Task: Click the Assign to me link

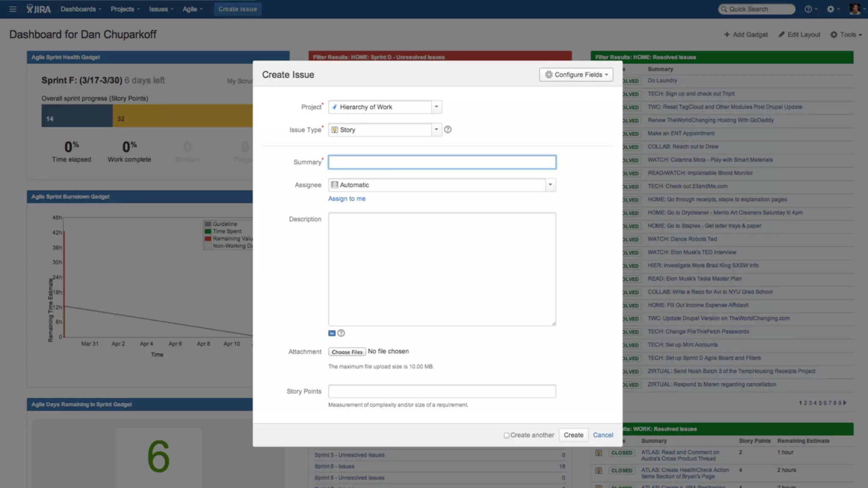Action: tap(346, 199)
